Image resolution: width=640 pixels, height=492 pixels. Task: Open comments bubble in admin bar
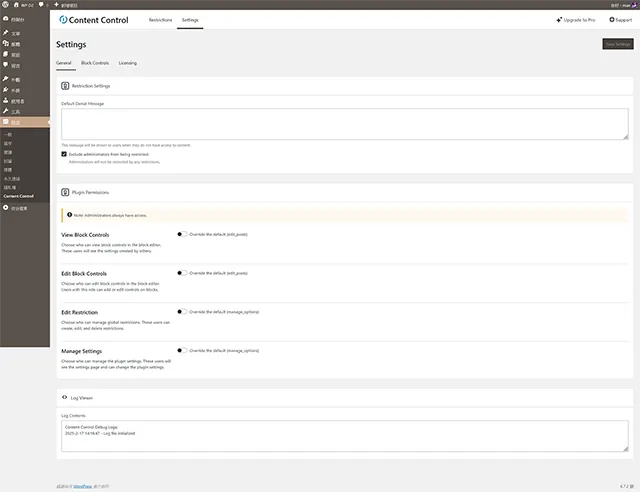tap(41, 4)
